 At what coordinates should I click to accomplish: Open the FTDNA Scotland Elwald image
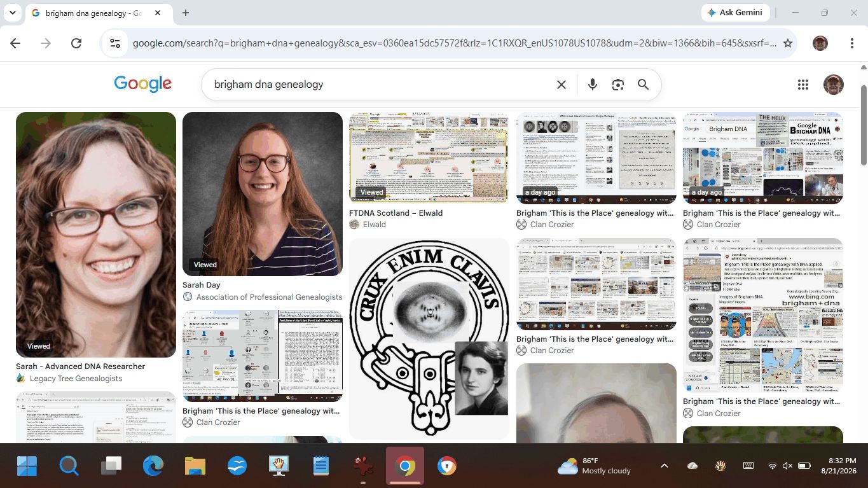tap(429, 158)
